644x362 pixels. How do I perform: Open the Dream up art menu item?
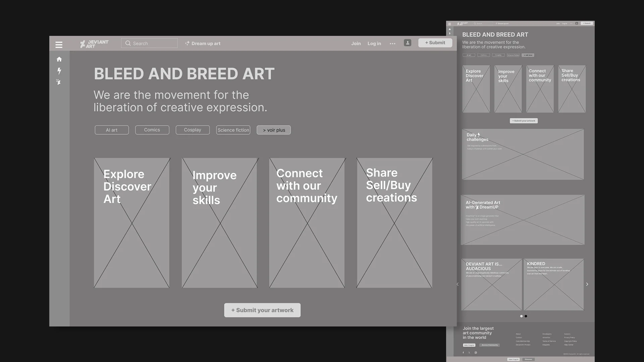pyautogui.click(x=203, y=43)
